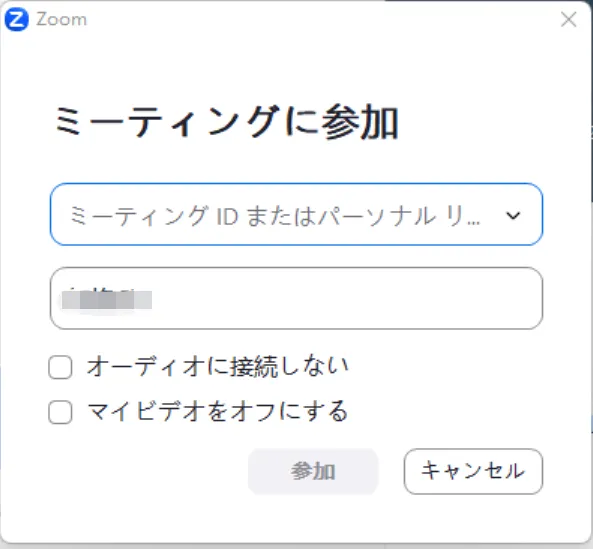
Task: Click the オーディオに接続しない label text
Action: [x=217, y=366]
